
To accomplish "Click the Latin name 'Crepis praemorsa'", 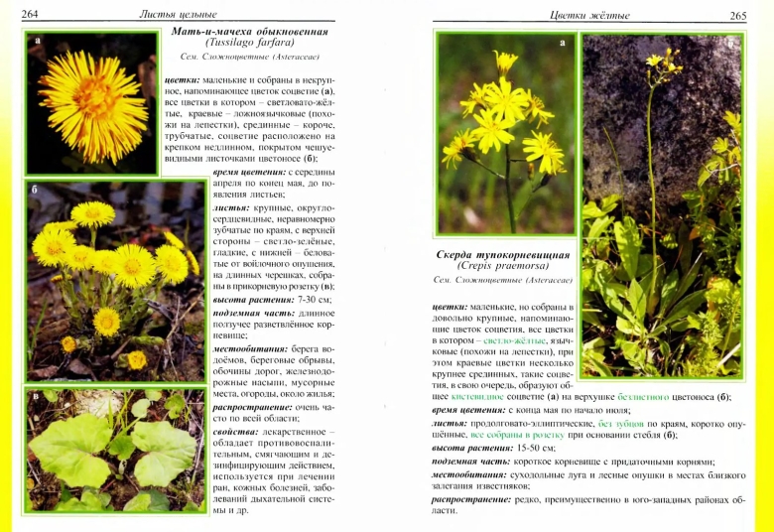I will click(503, 267).
